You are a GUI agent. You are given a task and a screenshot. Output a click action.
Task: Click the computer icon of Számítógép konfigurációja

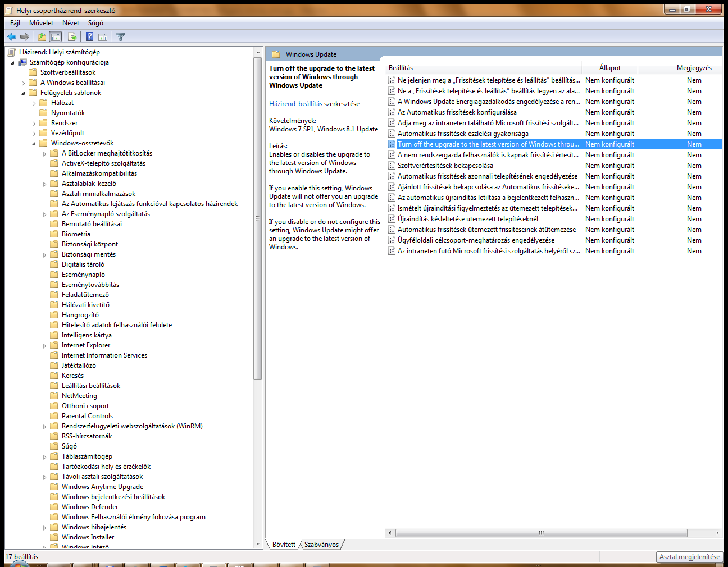(x=22, y=62)
